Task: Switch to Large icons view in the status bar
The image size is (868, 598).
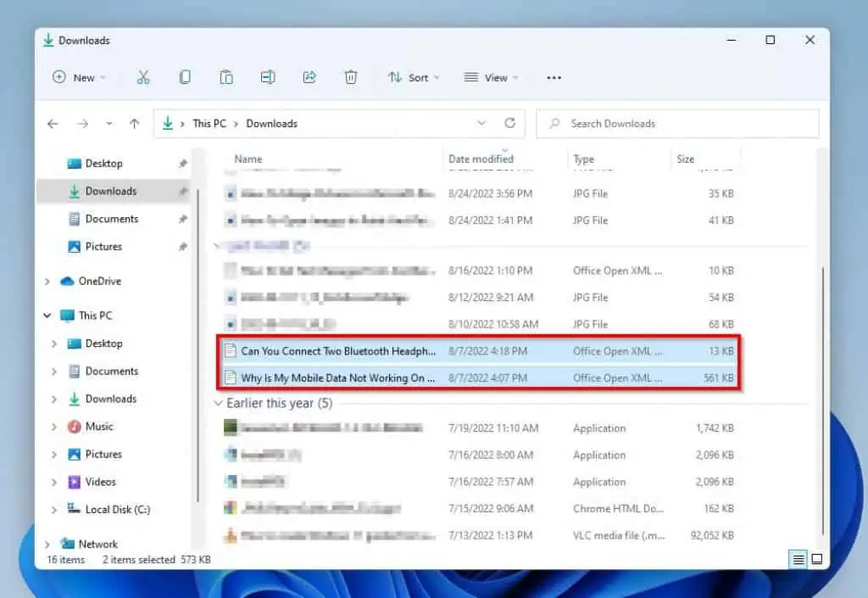Action: [x=817, y=559]
